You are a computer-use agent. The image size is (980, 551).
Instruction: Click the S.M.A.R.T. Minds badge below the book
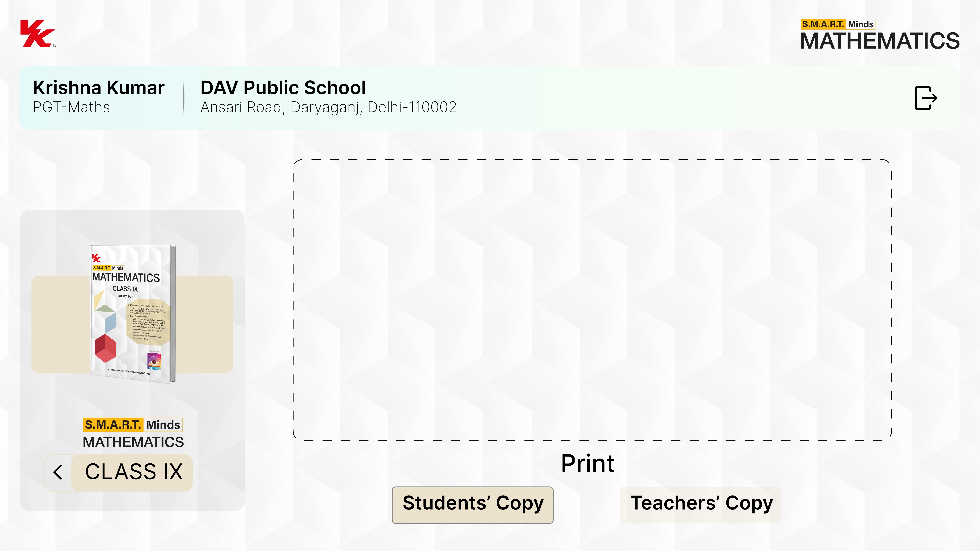(x=133, y=424)
